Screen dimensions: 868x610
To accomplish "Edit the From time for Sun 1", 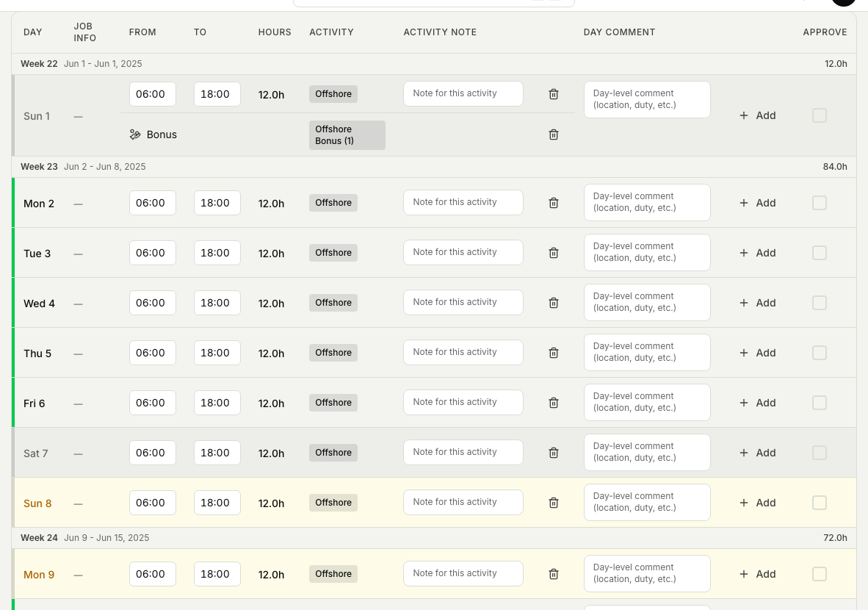I will pyautogui.click(x=153, y=94).
